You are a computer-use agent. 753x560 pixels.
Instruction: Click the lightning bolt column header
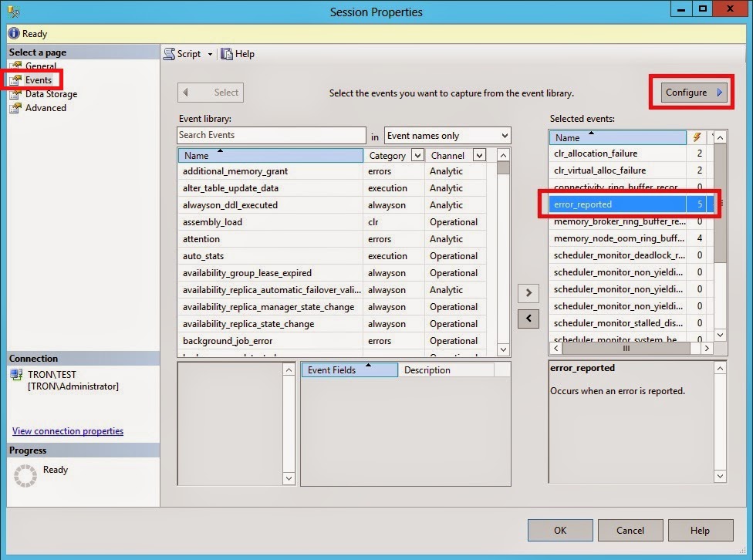[x=697, y=137]
